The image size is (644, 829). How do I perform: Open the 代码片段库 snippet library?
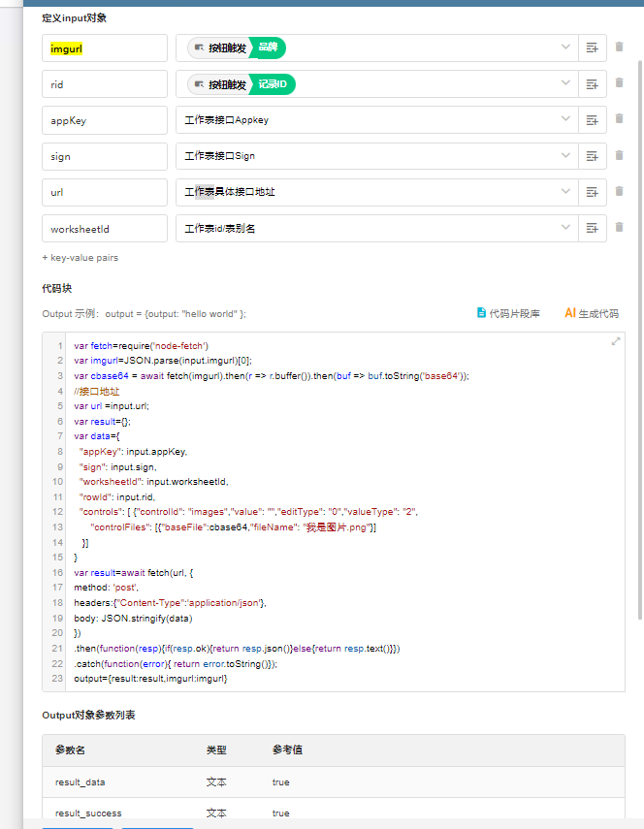tap(508, 313)
